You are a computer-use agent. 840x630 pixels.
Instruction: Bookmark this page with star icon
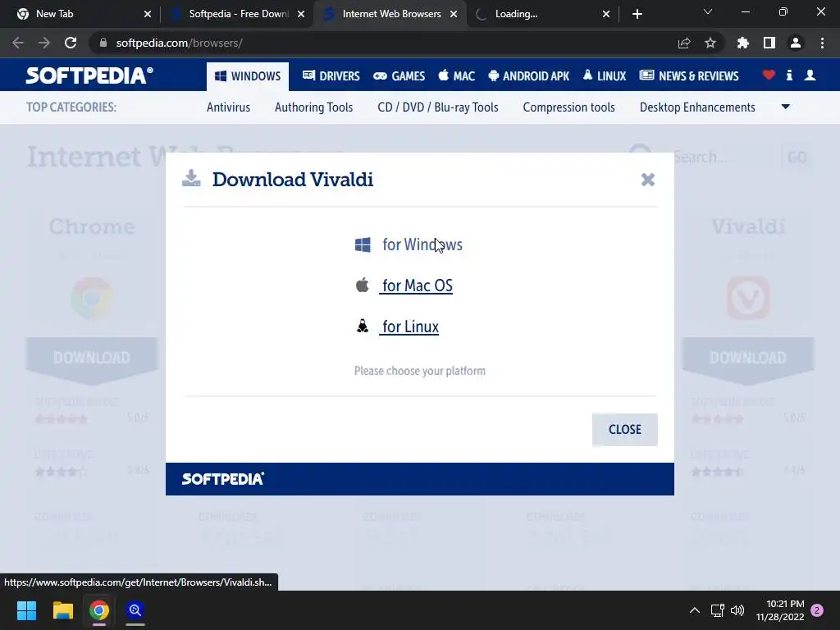click(x=710, y=43)
